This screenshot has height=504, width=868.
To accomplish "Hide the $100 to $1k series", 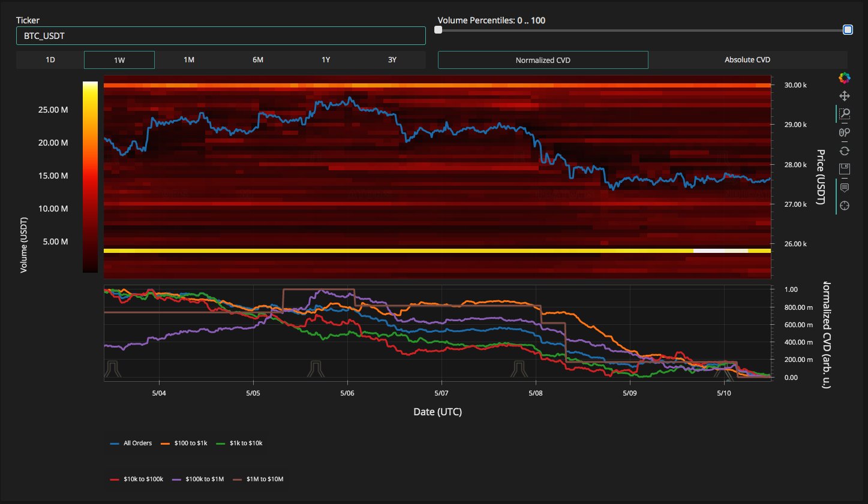I will coord(184,443).
